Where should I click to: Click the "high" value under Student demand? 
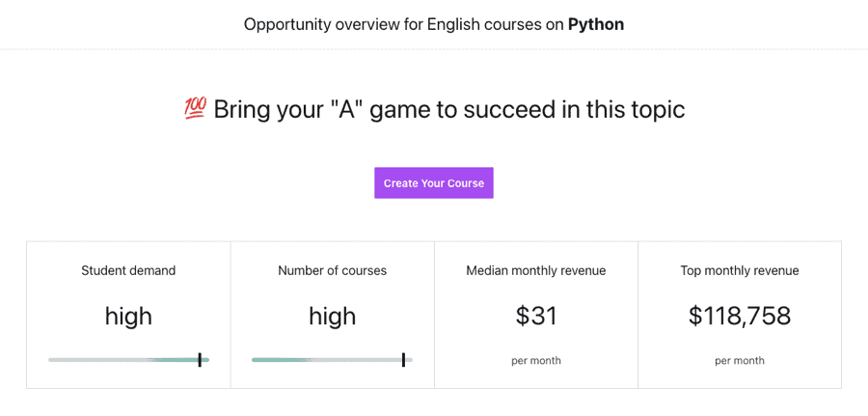128,316
